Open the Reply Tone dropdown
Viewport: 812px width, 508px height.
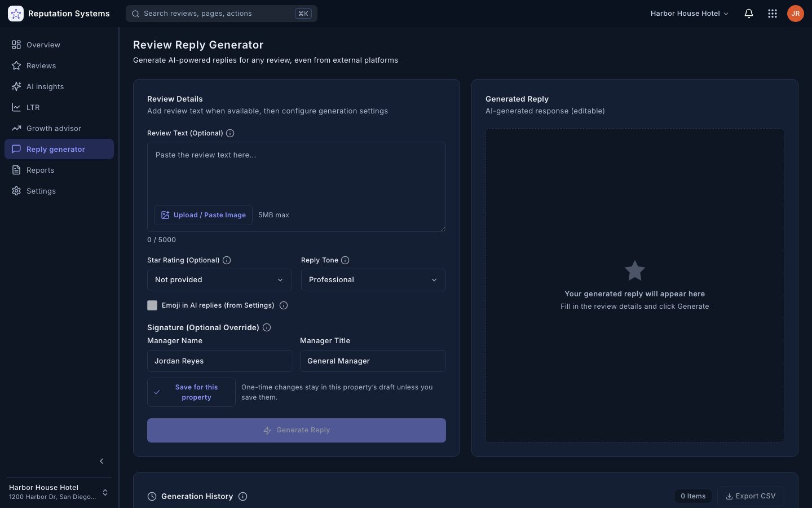tap(373, 280)
